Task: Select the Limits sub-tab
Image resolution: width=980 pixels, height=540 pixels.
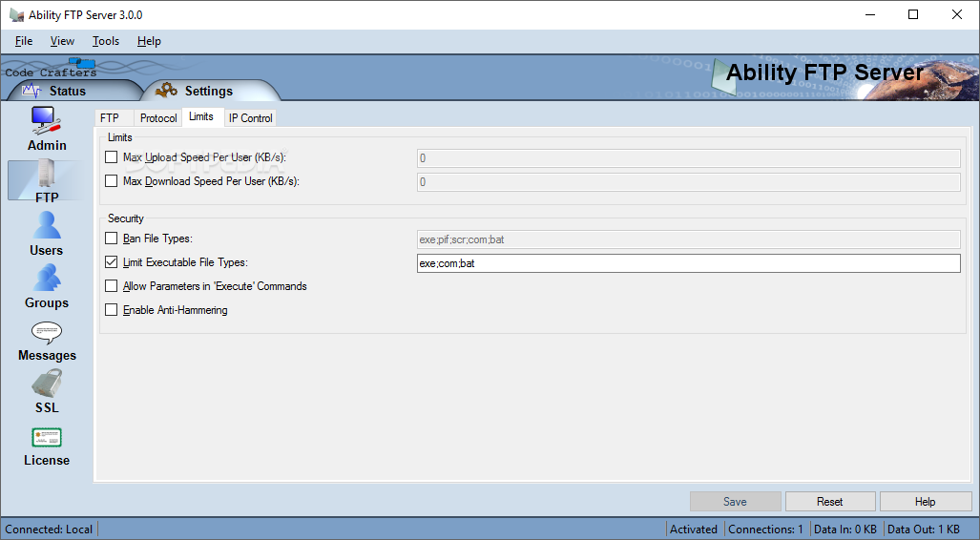Action: click(201, 116)
